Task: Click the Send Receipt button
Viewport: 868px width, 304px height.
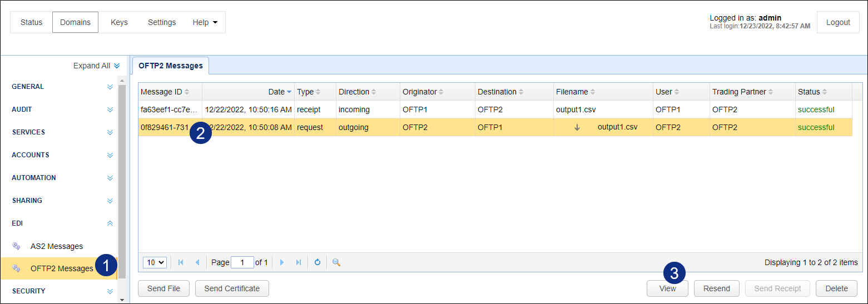Action: [777, 288]
